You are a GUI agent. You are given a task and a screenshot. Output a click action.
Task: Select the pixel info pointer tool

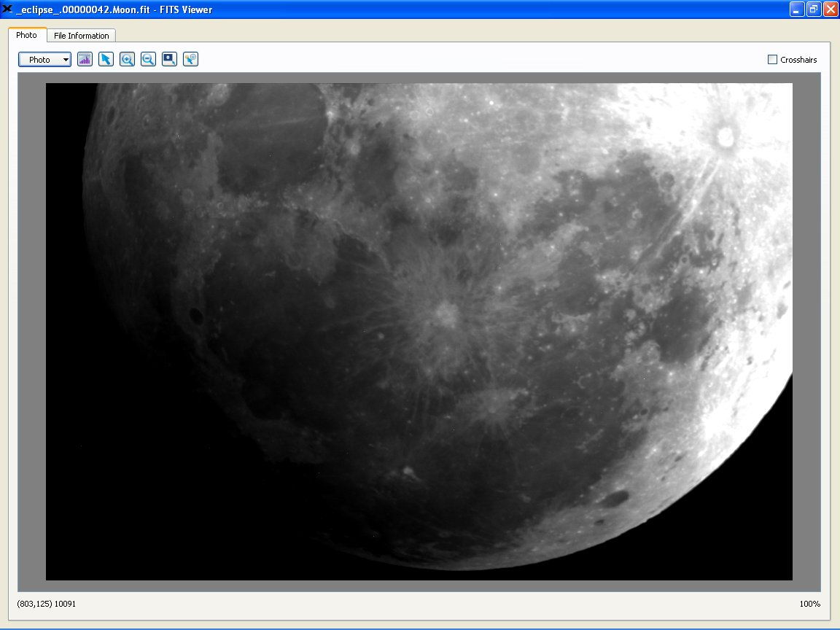pos(191,60)
